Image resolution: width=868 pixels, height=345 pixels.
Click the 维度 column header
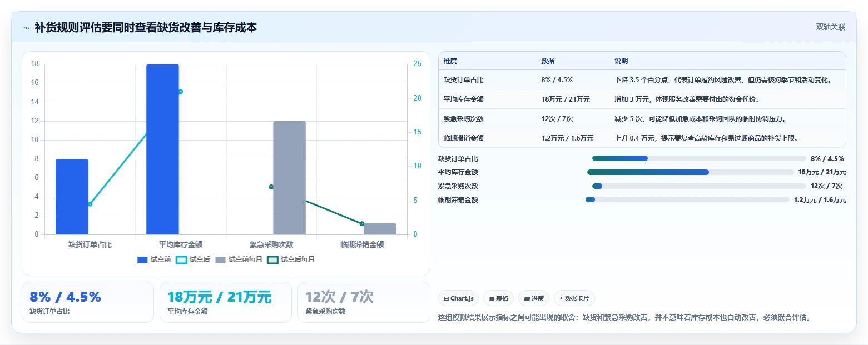[x=450, y=61]
